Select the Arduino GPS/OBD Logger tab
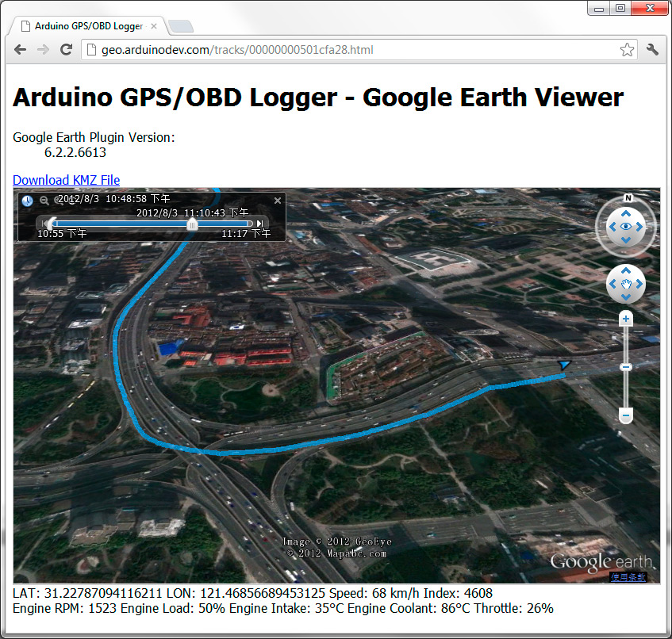 point(88,26)
